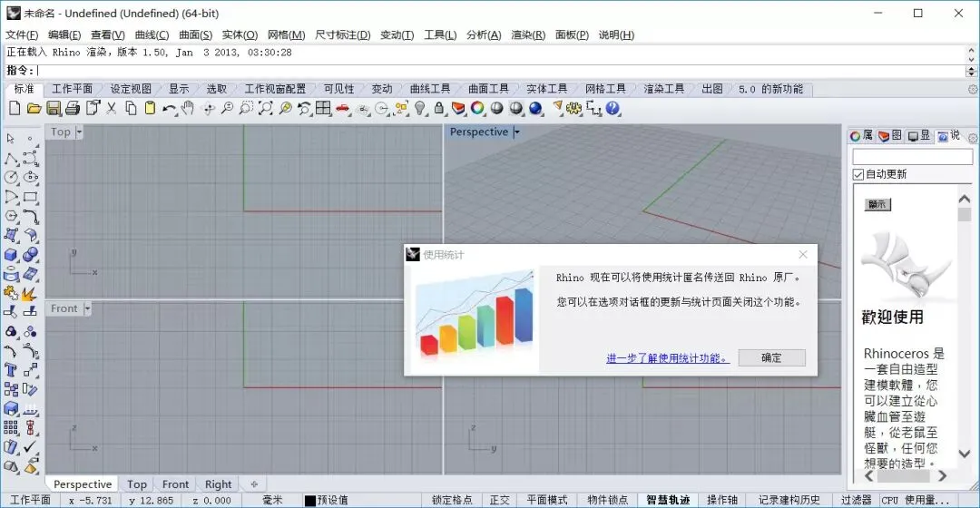Image resolution: width=980 pixels, height=508 pixels.
Task: Open the toolbar tabs gear options
Action: pos(973,89)
